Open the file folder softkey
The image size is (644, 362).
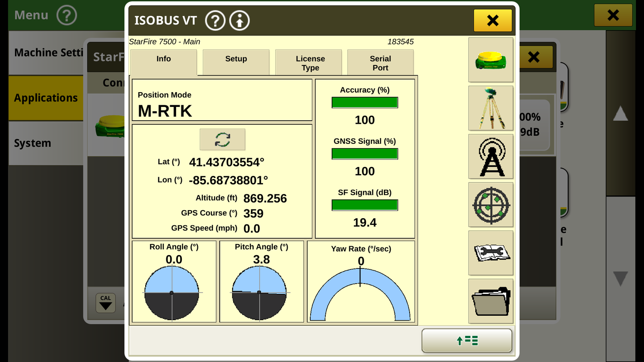(491, 301)
